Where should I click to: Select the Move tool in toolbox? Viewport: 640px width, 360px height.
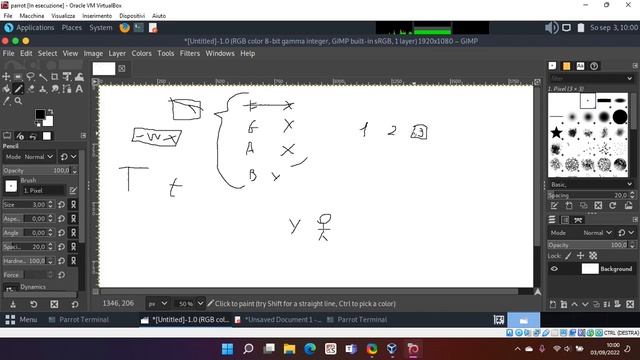pos(6,76)
